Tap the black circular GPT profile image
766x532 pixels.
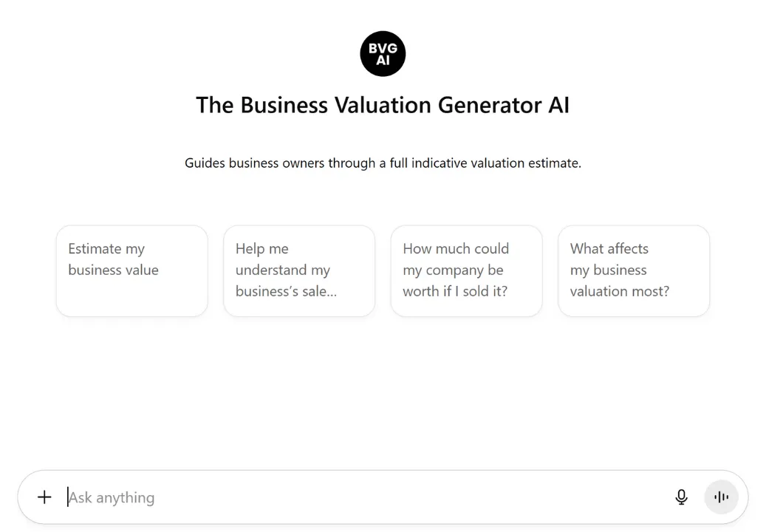[383, 54]
